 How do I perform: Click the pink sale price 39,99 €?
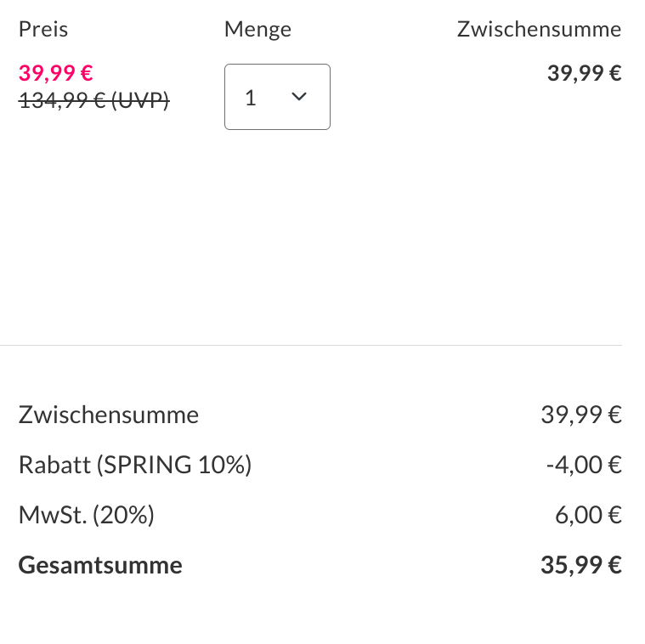click(56, 72)
